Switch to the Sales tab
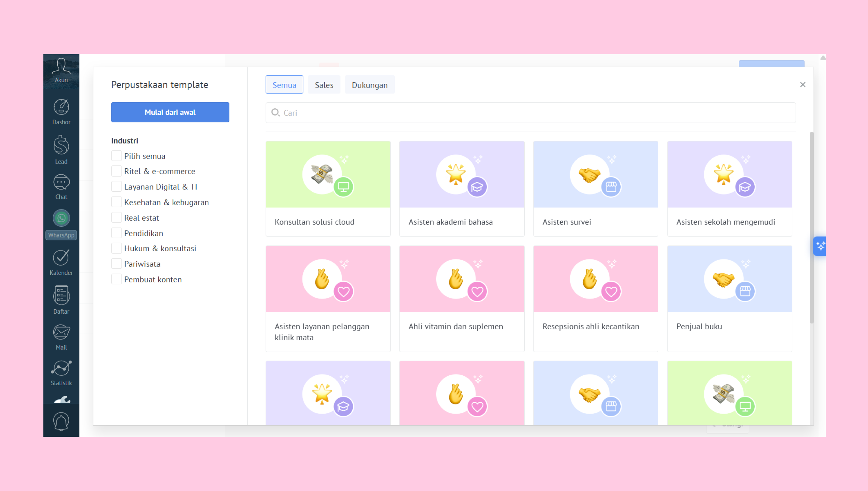 click(x=324, y=84)
